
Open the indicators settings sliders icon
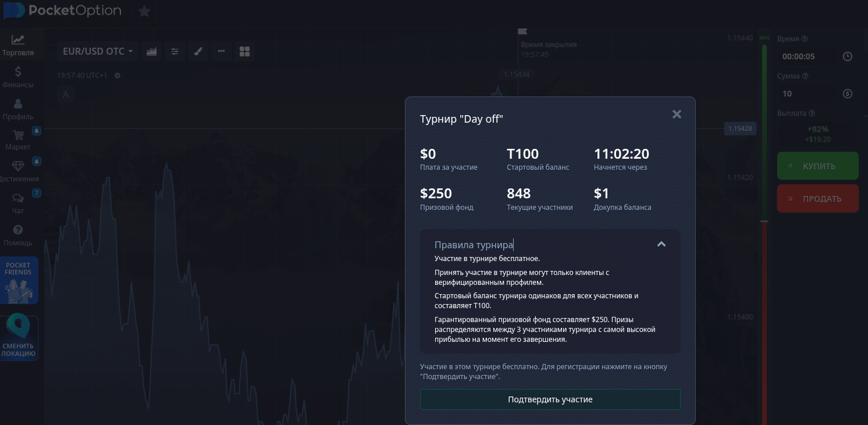(x=175, y=51)
